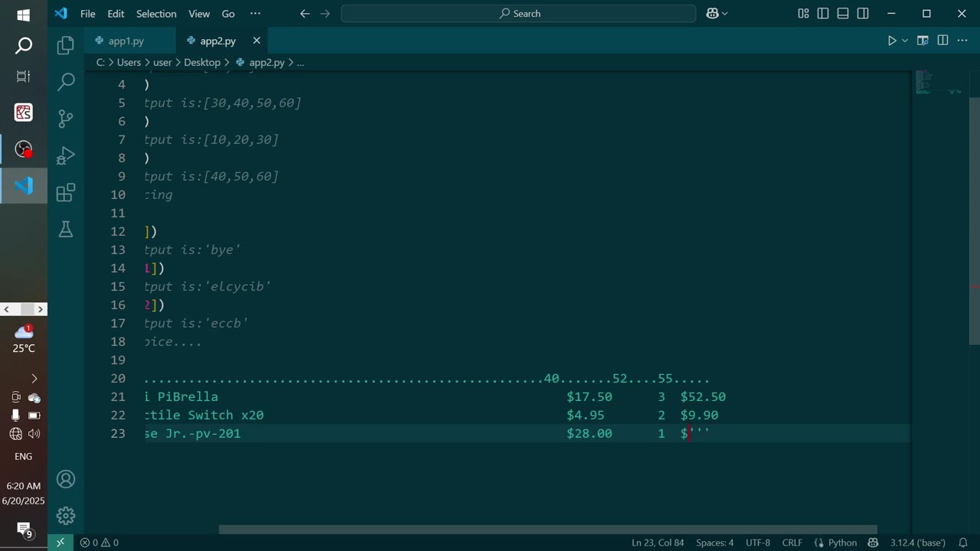The height and width of the screenshot is (551, 980).
Task: Click line number 20 in the gutter
Action: pyautogui.click(x=118, y=378)
